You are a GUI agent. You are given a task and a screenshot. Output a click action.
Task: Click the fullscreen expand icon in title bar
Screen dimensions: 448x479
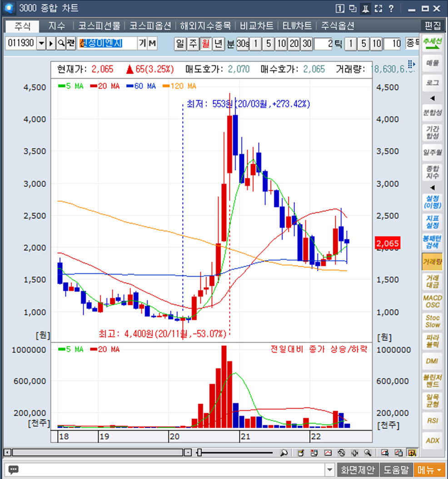(x=378, y=9)
